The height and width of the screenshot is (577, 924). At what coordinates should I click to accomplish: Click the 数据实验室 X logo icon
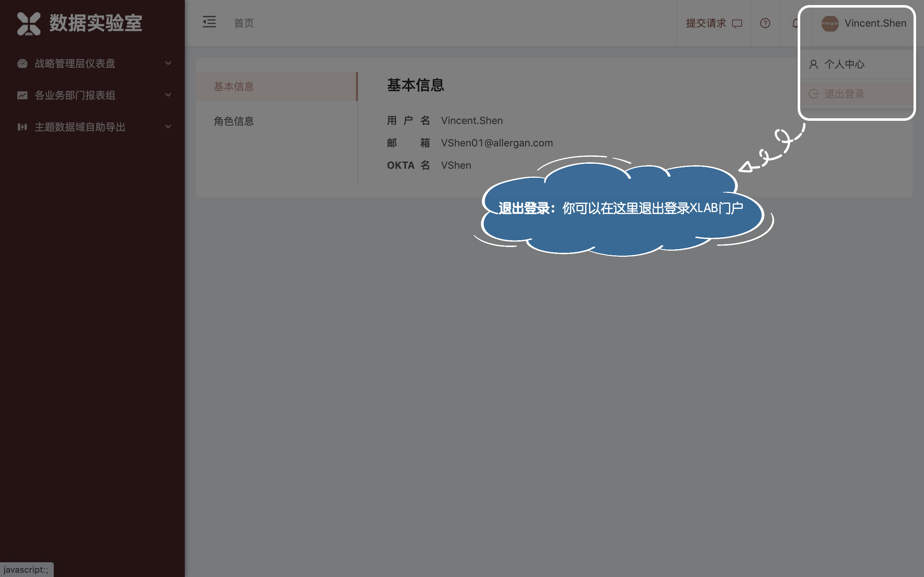click(29, 23)
